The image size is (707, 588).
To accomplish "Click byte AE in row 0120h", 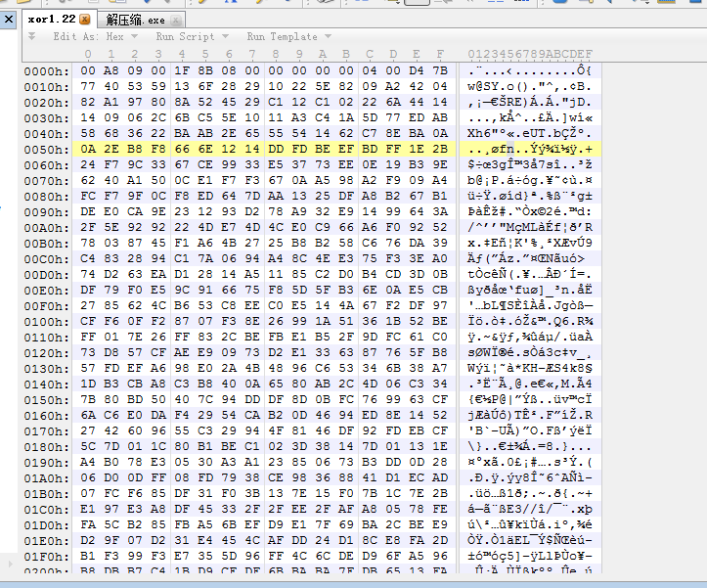I will pyautogui.click(x=182, y=352).
